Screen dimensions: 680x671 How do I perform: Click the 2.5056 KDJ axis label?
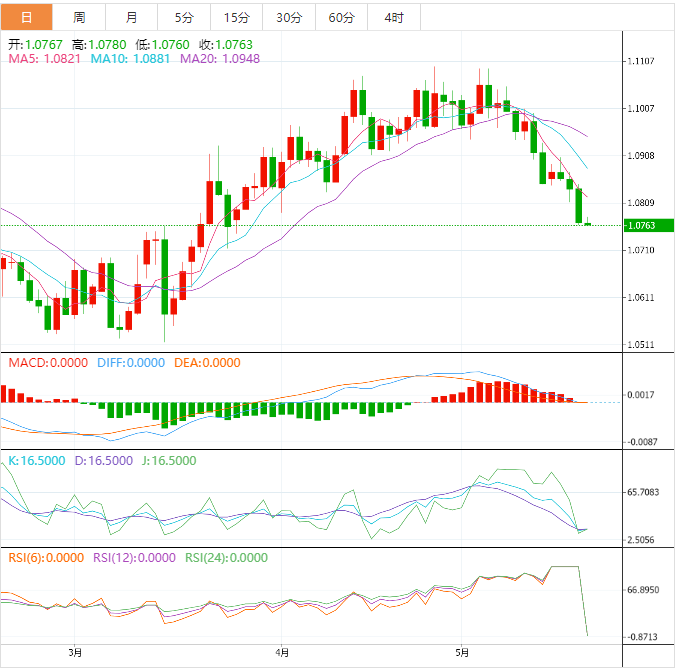pos(641,540)
